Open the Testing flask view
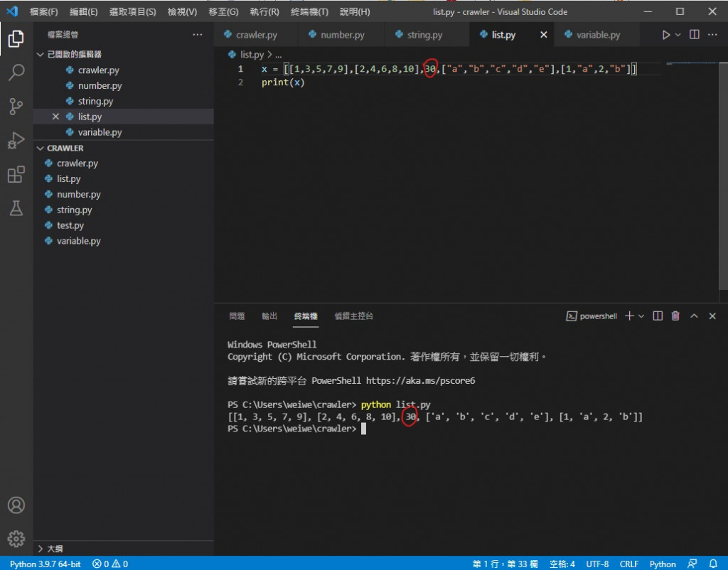Screen dimensions: 728x570 point(16,208)
